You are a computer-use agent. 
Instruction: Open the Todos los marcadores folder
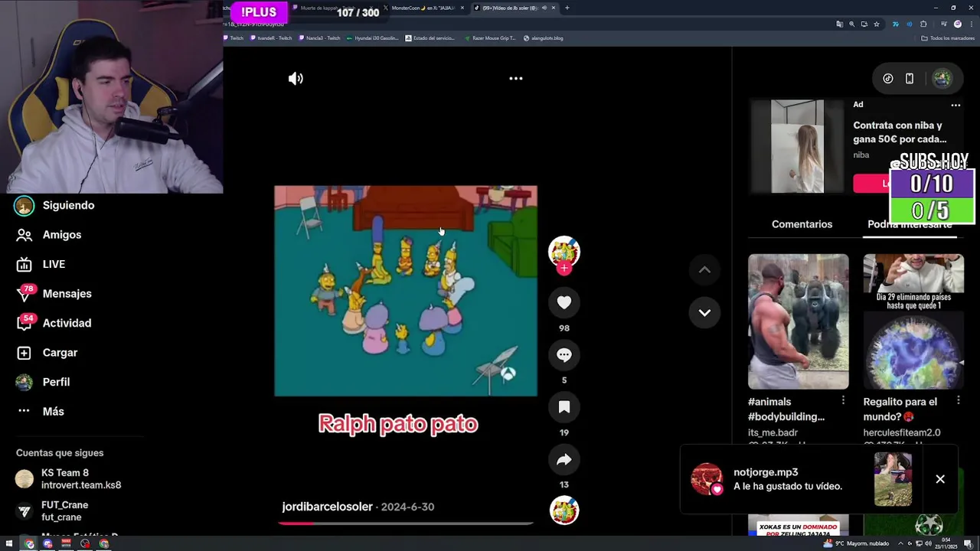tap(947, 37)
